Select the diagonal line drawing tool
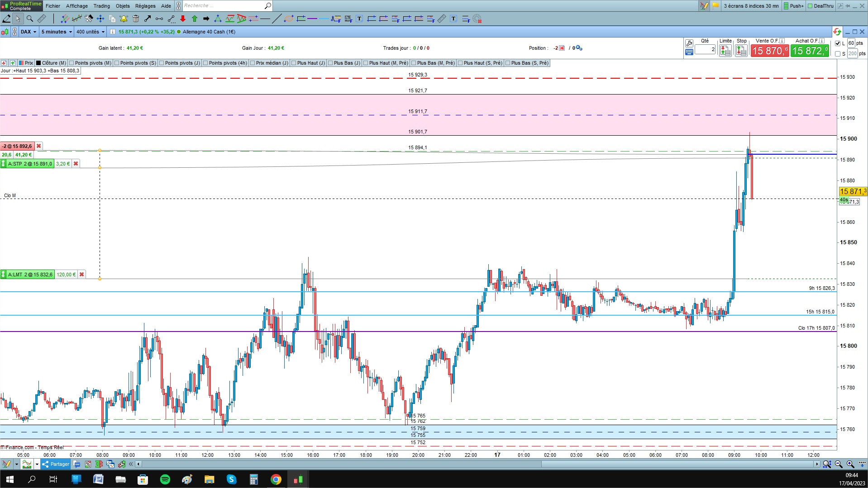Screen dimensions: 868x488 coord(277,19)
